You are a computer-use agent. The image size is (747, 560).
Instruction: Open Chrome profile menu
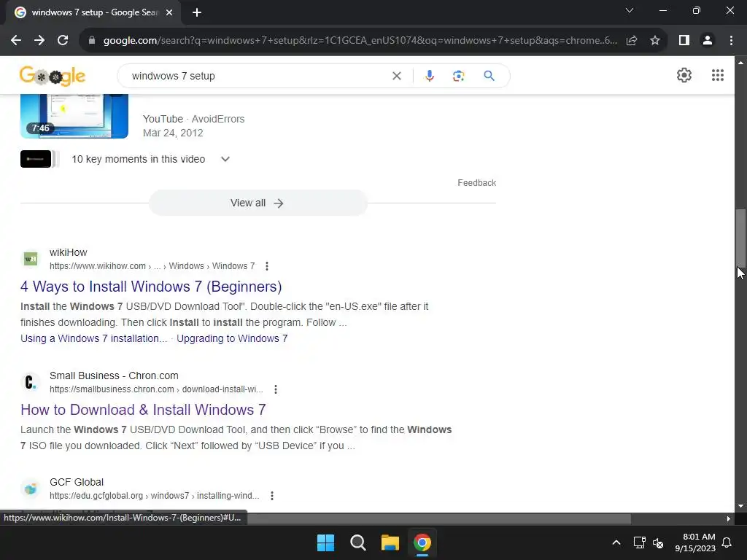click(x=708, y=41)
